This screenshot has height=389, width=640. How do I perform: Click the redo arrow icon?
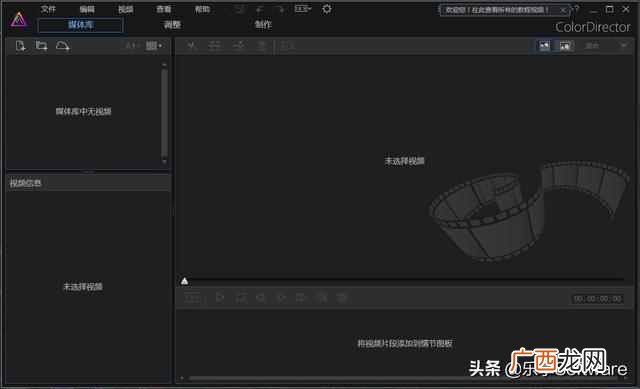coord(281,9)
